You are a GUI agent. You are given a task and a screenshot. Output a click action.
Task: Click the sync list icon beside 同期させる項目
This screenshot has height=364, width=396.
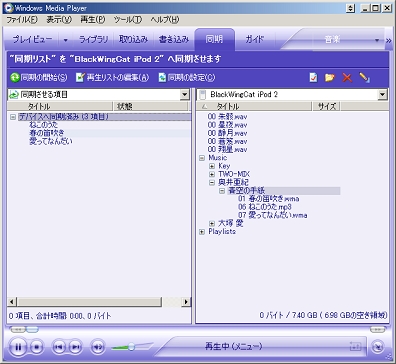click(x=14, y=95)
